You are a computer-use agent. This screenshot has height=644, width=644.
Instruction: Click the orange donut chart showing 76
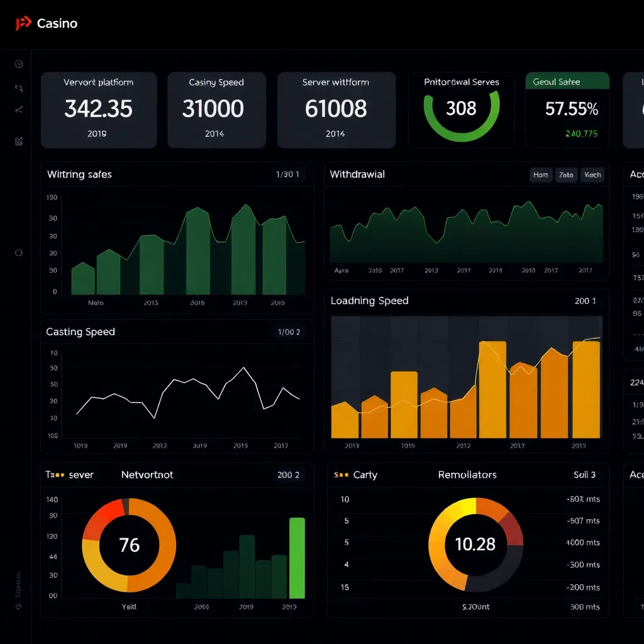pos(129,545)
